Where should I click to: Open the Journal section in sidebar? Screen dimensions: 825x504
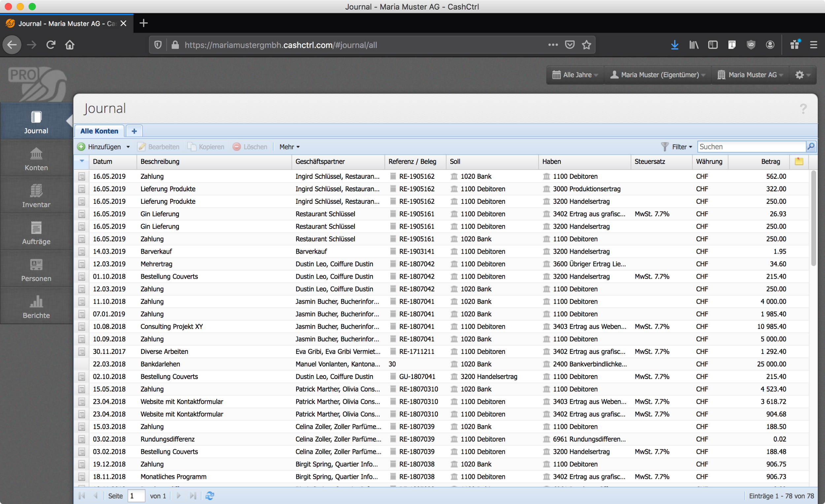(36, 121)
